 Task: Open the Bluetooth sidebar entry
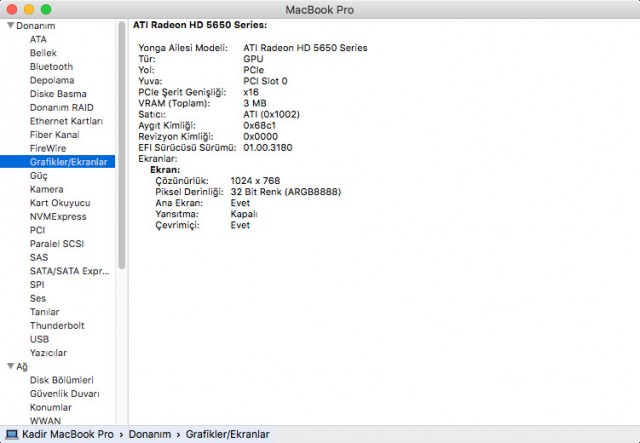click(51, 67)
